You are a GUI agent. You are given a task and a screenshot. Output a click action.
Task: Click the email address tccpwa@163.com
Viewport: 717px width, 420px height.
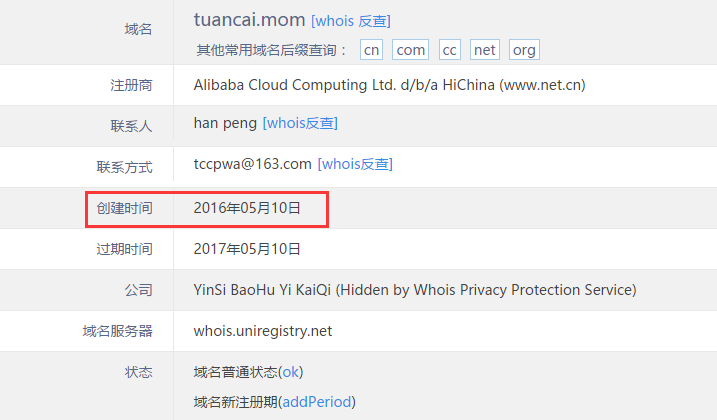(252, 164)
